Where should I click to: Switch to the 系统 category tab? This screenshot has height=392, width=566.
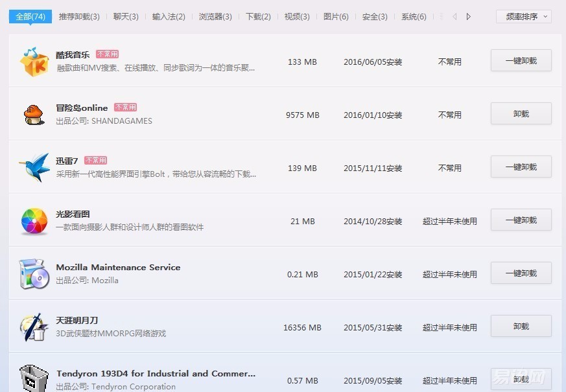point(414,17)
